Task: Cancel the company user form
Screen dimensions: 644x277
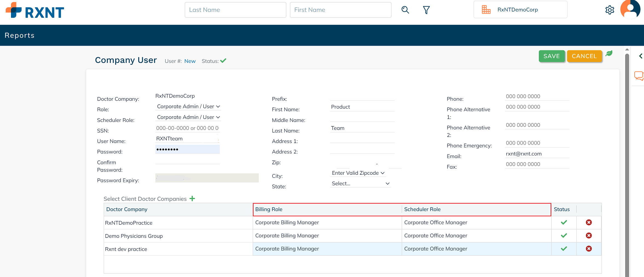Action: [584, 56]
